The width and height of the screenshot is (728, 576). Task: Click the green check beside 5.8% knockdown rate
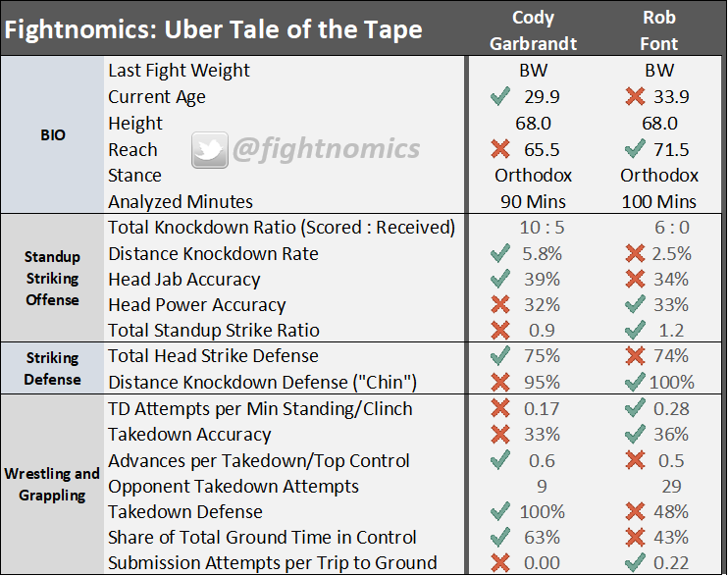(x=500, y=253)
